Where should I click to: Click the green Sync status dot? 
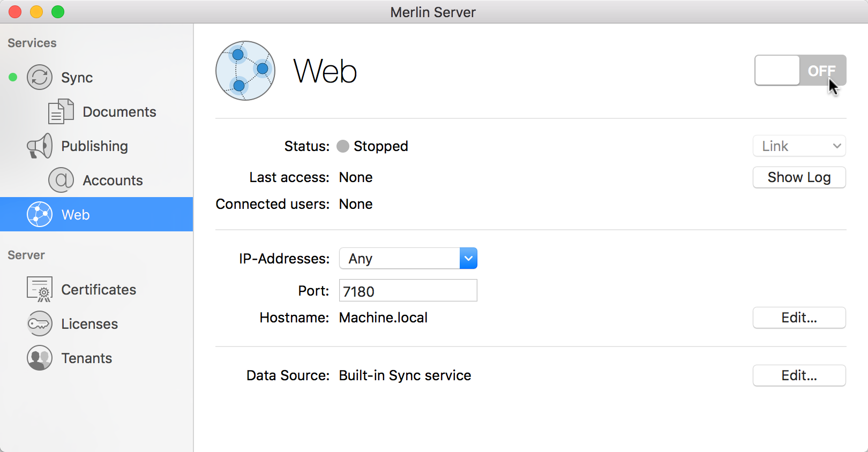tap(13, 77)
